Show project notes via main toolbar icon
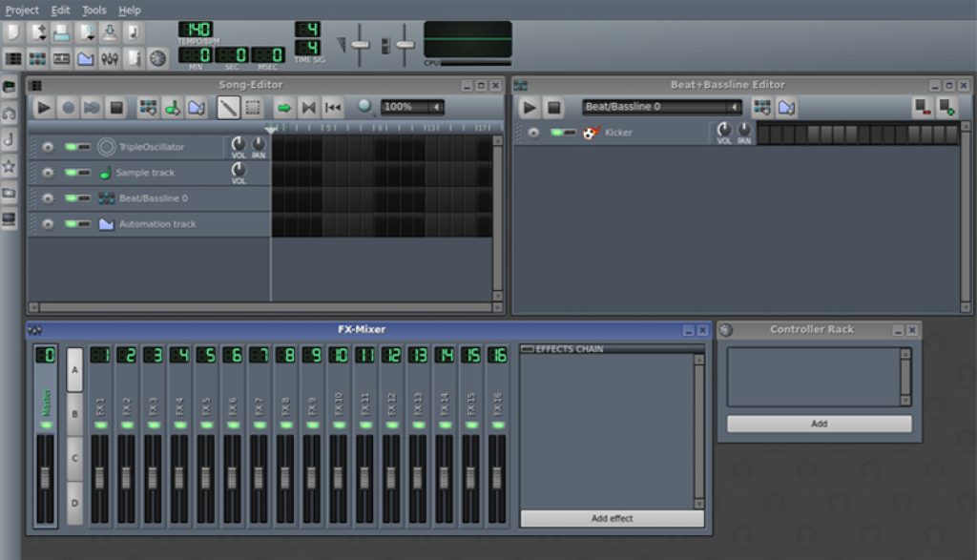Viewport: 977px width, 560px height. tap(134, 58)
